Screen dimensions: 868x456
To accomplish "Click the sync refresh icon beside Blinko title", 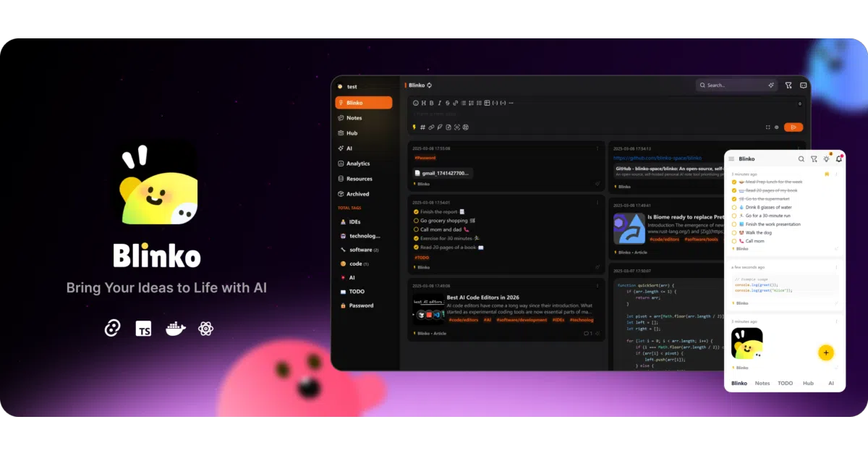I will click(430, 85).
